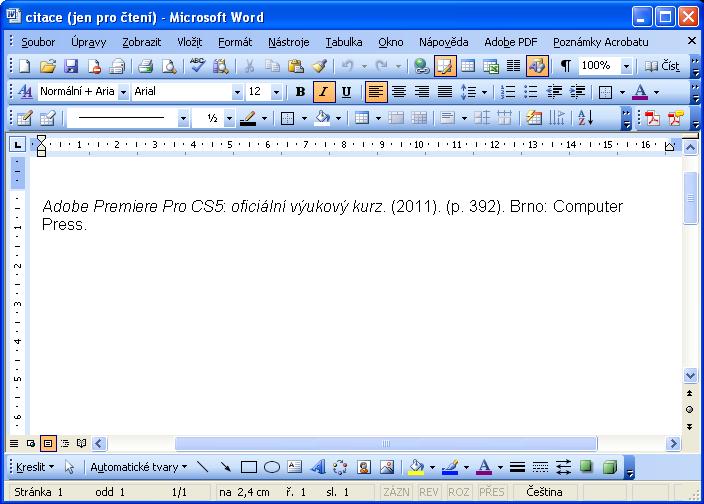The image size is (704, 504).
Task: Open the Nástroje menu
Action: 289,42
